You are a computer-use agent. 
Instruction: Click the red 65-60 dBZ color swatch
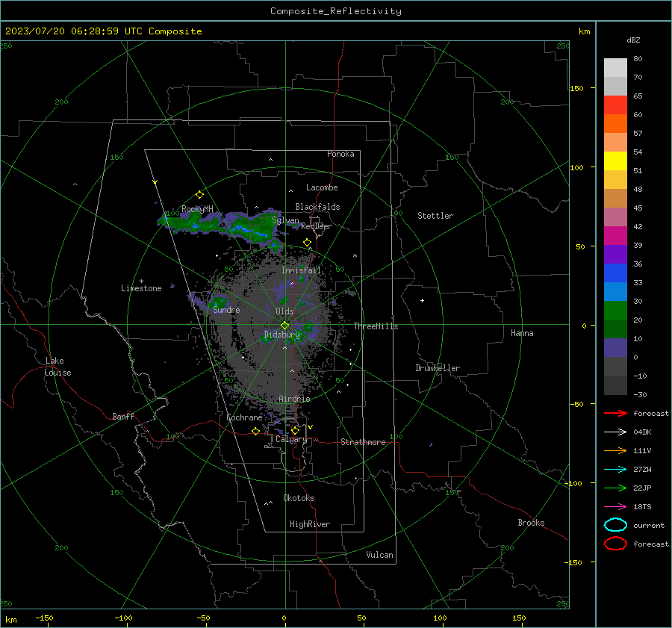click(615, 105)
